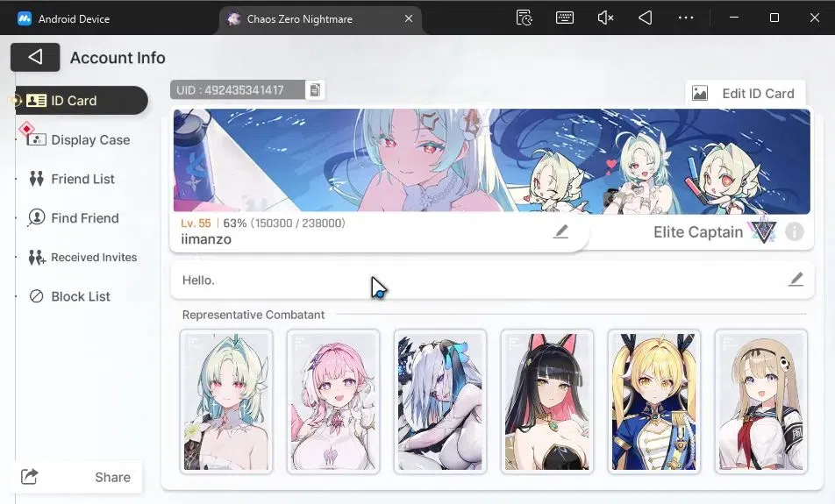Viewport: 835px width, 504px height.
Task: Click the 63% (150300 / 238000) experience text
Action: coord(284,223)
